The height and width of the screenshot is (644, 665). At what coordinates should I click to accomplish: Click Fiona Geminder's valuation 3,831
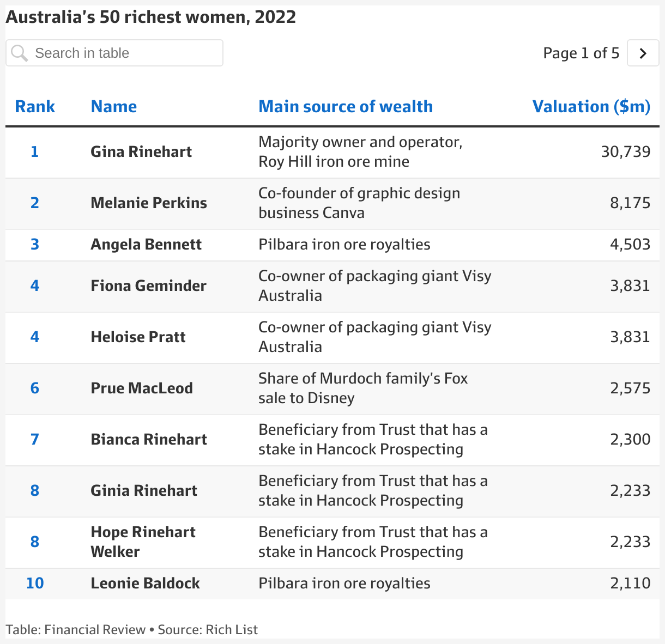click(x=630, y=285)
